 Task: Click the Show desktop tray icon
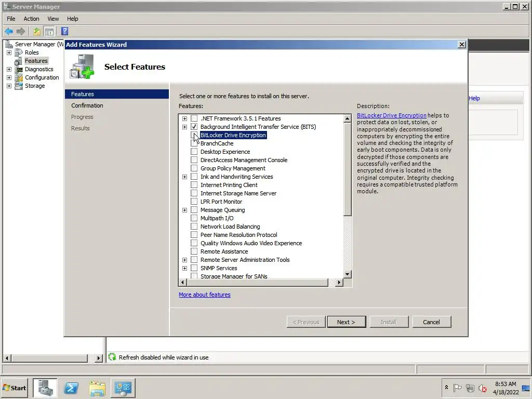coord(527,388)
